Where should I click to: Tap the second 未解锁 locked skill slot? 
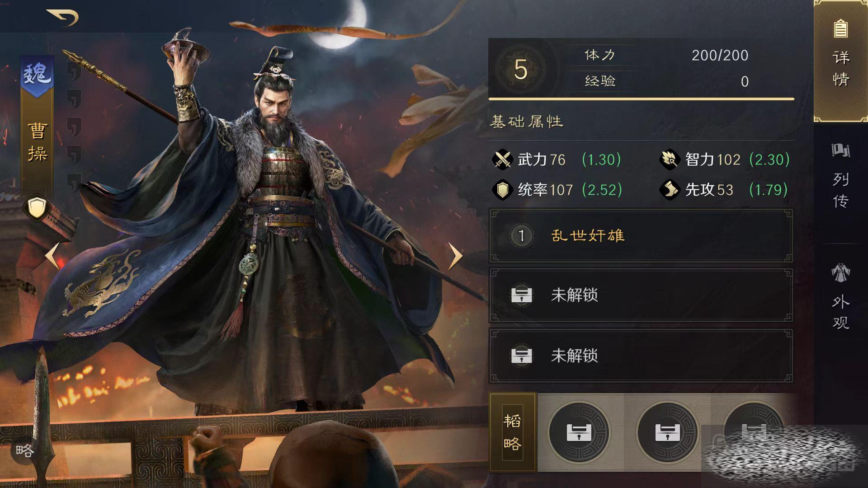641,356
